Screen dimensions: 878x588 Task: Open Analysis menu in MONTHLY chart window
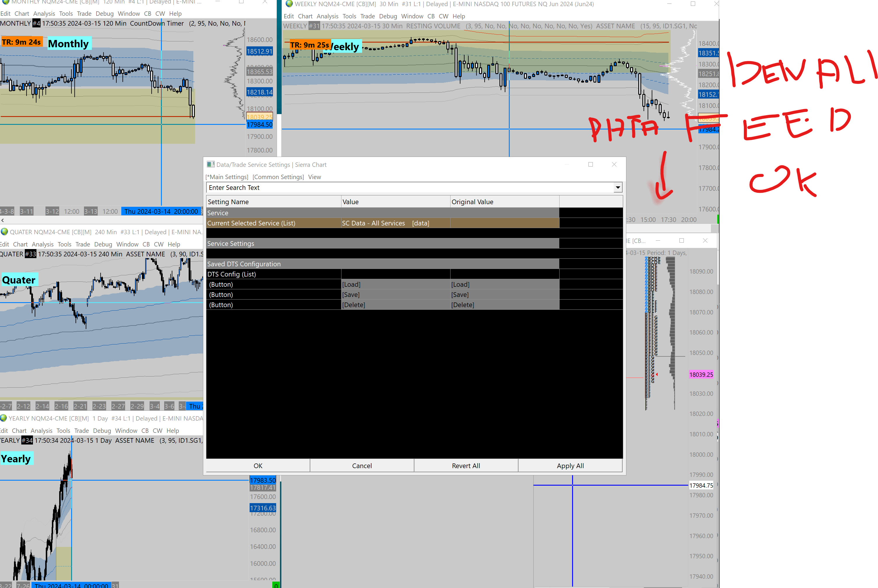(44, 13)
